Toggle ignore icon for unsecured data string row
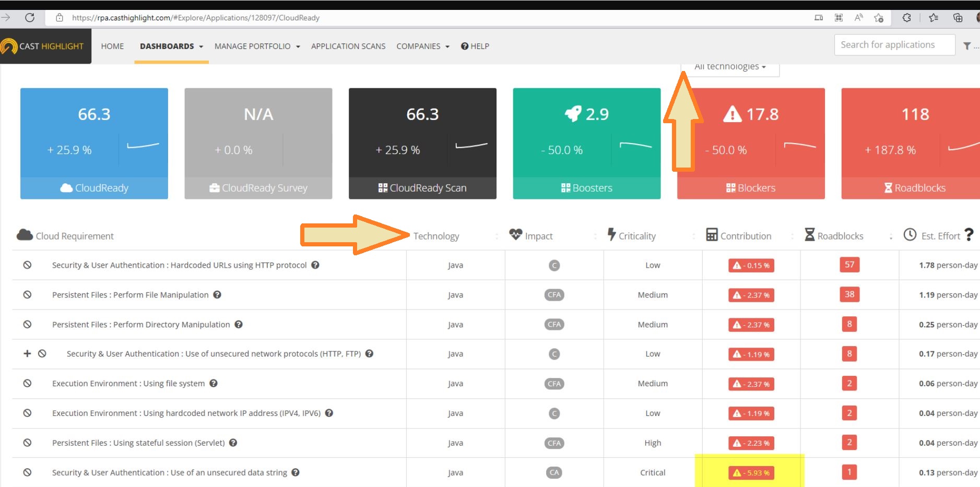Viewport: 980px width, 487px height. tap(27, 472)
